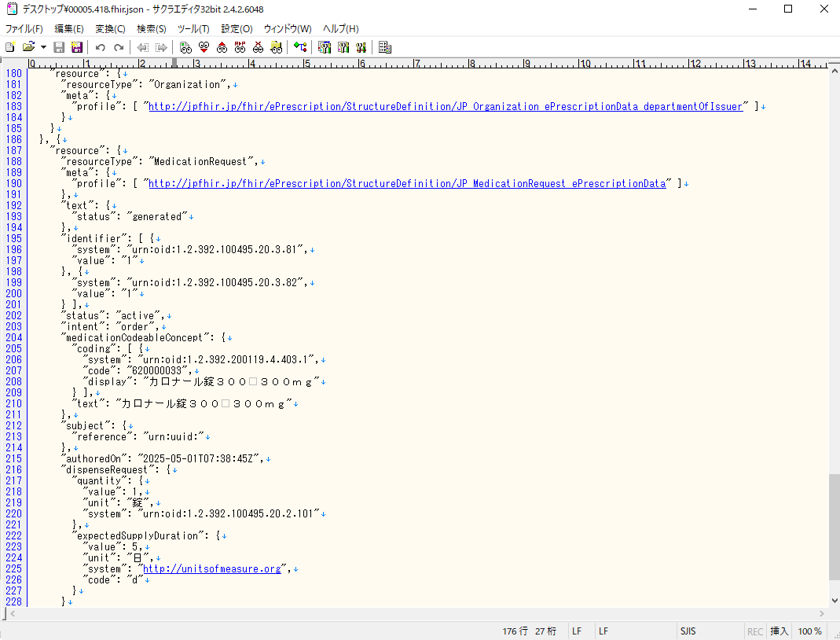
Task: Open the 検索(S) menu
Action: tap(151, 29)
